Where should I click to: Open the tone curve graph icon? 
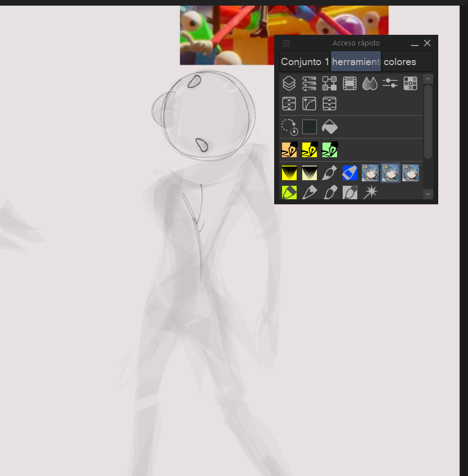(309, 103)
